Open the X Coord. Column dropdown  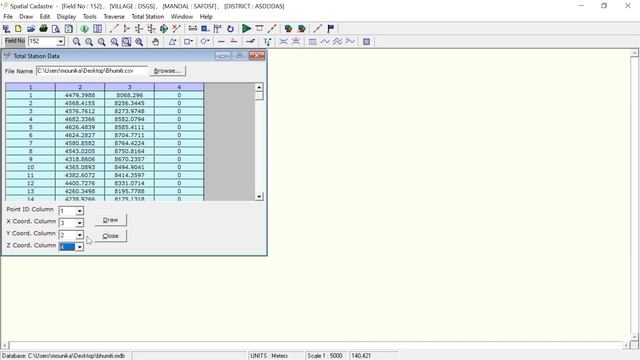point(80,223)
